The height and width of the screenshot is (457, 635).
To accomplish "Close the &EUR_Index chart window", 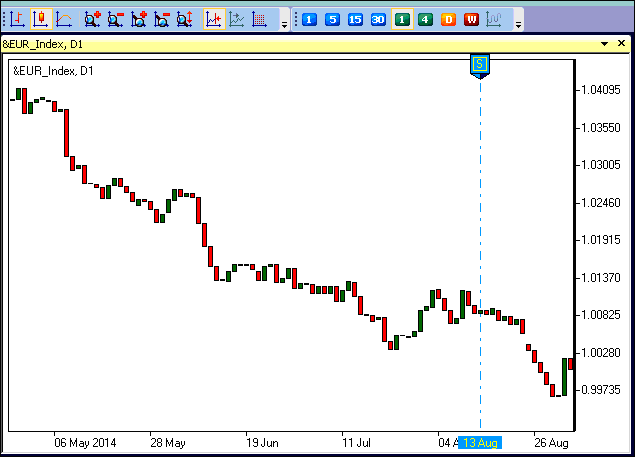I will pyautogui.click(x=622, y=44).
